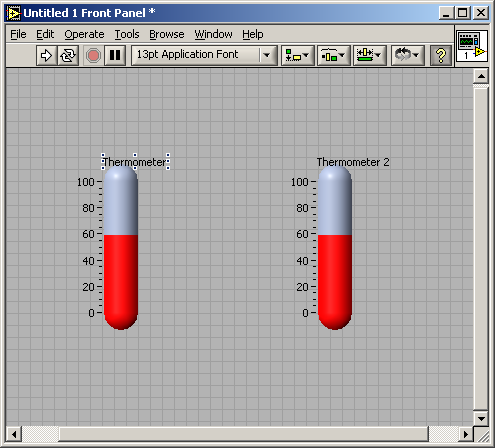This screenshot has height=448, width=495.
Task: Click the Context Help question mark
Action: 441,55
